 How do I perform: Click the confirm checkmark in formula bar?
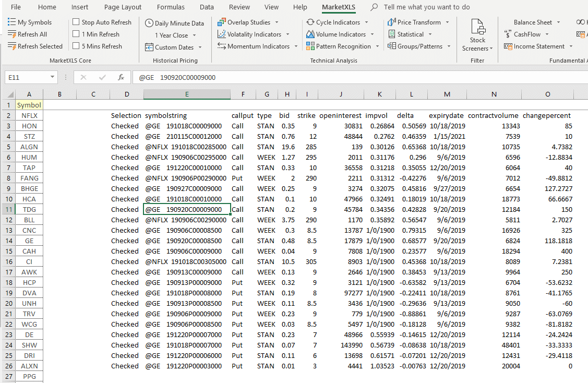102,77
